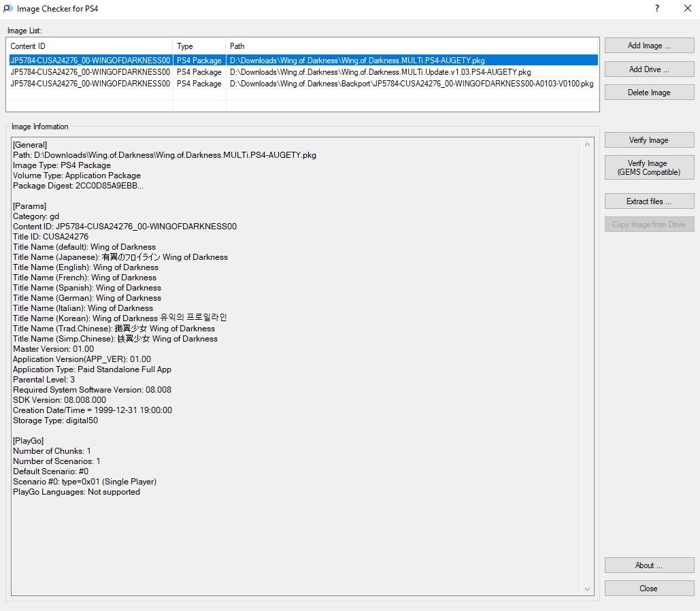Click the scroll up arrow in Image Information

tap(587, 144)
